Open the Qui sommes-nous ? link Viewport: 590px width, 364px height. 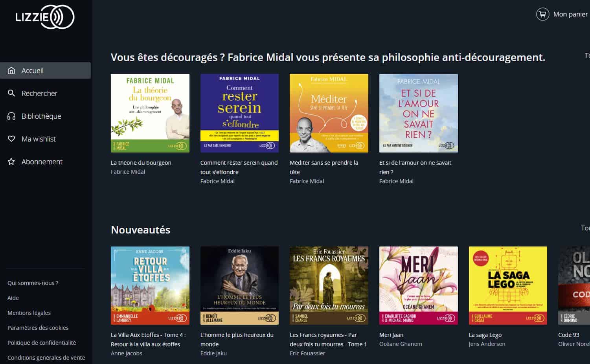click(x=33, y=283)
